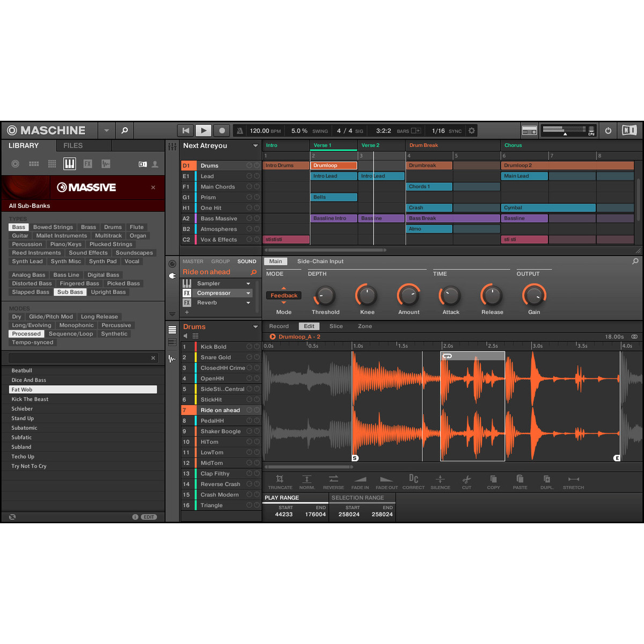
Task: Switch to the Slice tab
Action: point(336,326)
